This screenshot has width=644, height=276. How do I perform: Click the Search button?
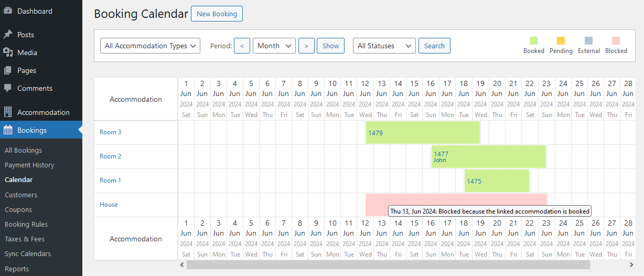point(434,46)
